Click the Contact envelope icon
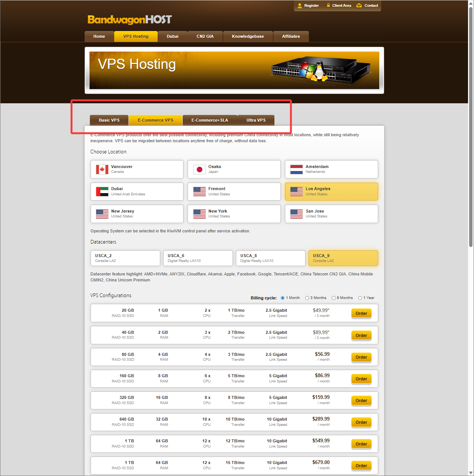The height and width of the screenshot is (476, 474). click(x=359, y=6)
